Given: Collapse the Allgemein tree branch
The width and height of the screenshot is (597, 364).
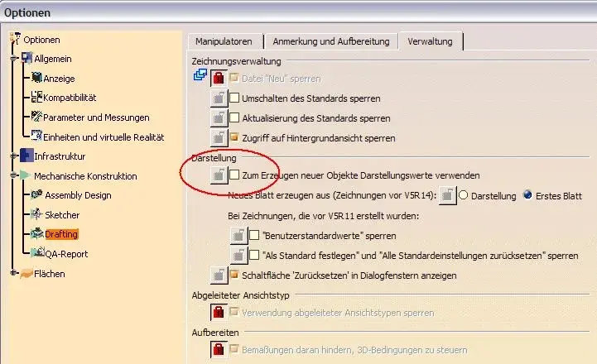Looking at the screenshot, I should tap(13, 59).
